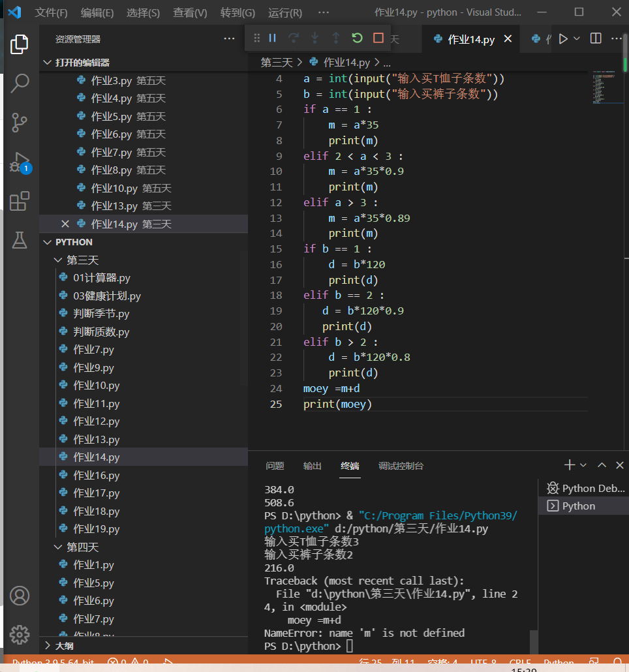Pause the debugger from debug toolbar
Image resolution: width=629 pixels, height=672 pixels.
pos(273,38)
